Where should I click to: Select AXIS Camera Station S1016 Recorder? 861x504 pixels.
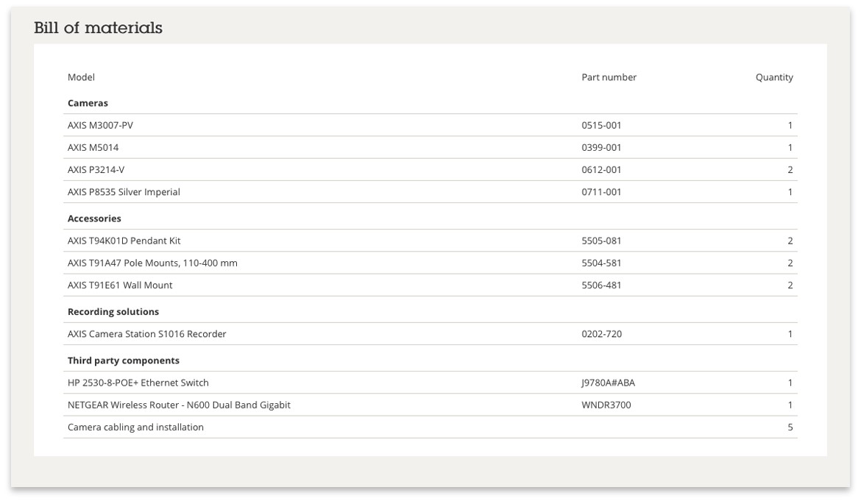(147, 334)
